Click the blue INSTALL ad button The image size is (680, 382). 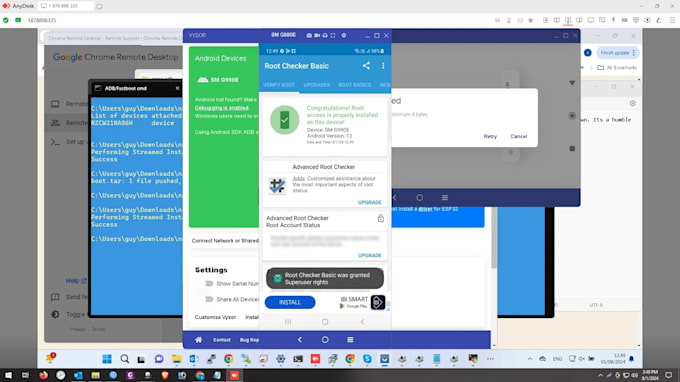coord(290,302)
